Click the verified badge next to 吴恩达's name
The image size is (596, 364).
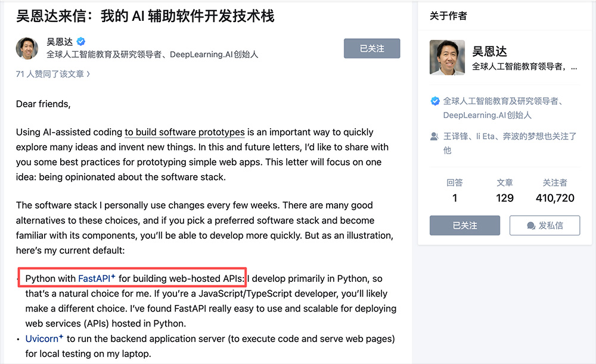point(80,41)
